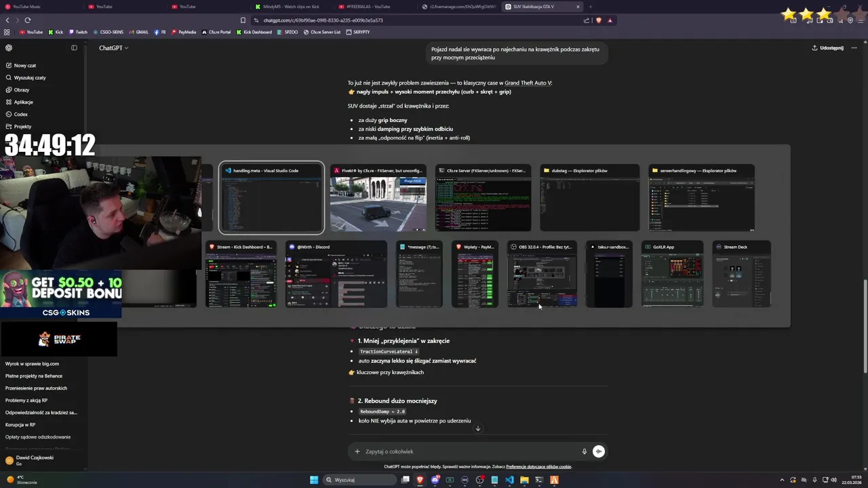
Task: Switch to the serwerhandlingowy Eksplorator plików thumbnail
Action: click(701, 198)
